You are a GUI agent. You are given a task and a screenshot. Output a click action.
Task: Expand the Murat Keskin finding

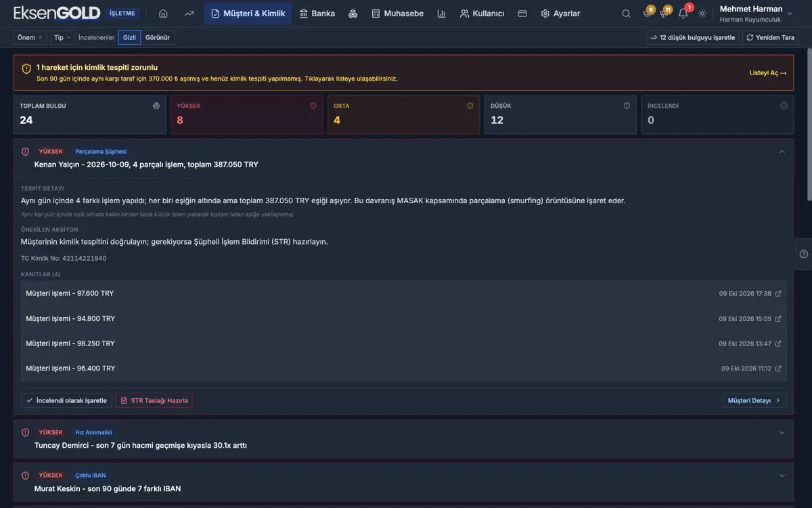coord(782,476)
